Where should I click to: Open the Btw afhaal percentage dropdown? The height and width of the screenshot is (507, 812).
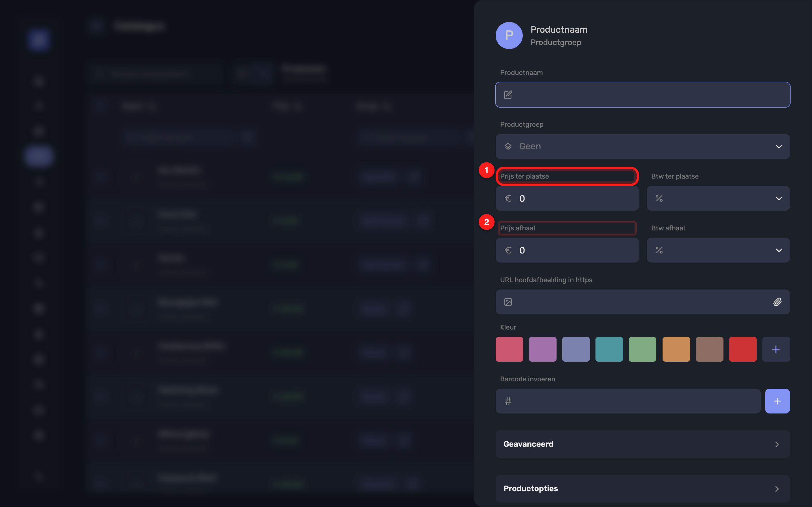[718, 250]
